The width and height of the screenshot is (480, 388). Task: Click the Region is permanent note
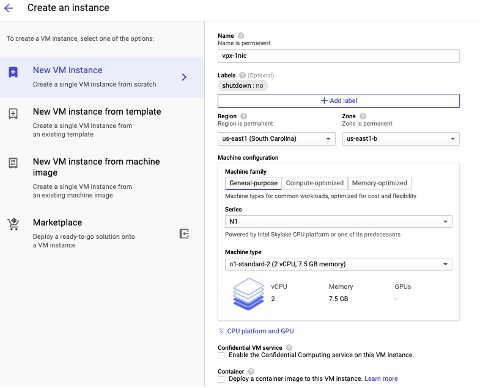245,124
